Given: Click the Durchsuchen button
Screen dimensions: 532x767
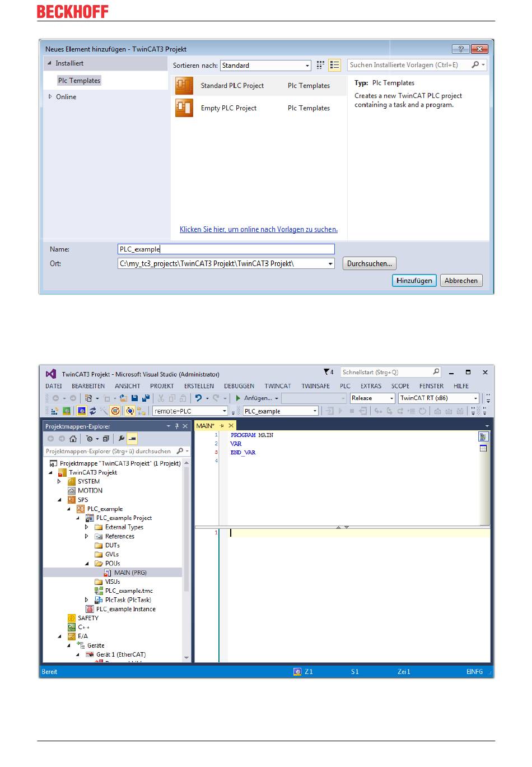Looking at the screenshot, I should coord(370,263).
